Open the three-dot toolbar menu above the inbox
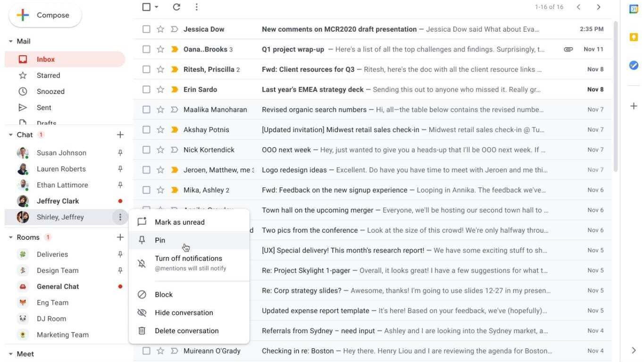This screenshot has height=362, width=644. pyautogui.click(x=196, y=7)
